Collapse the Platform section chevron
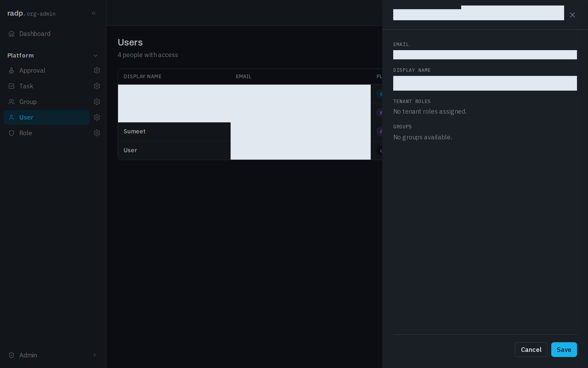The height and width of the screenshot is (368, 588). click(96, 55)
